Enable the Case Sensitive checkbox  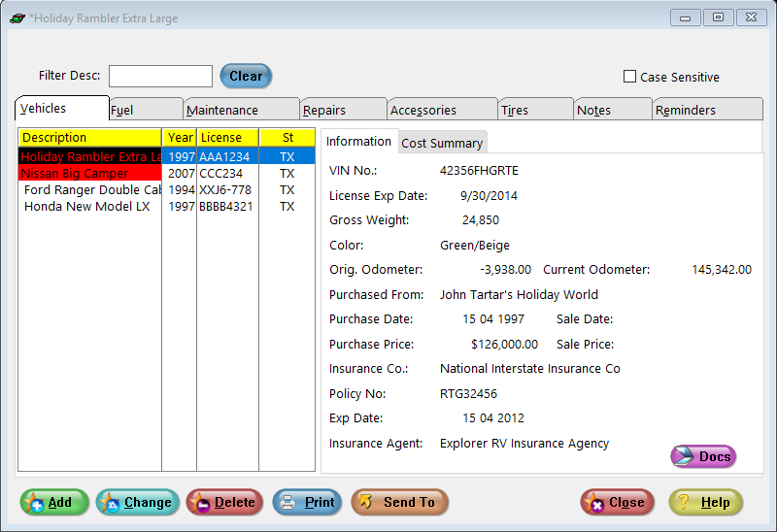(x=629, y=77)
